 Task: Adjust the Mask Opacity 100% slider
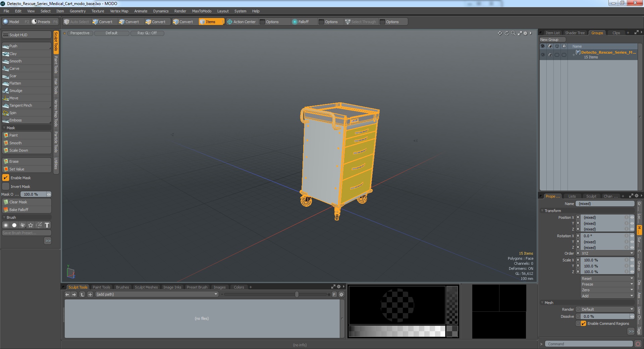pyautogui.click(x=36, y=194)
